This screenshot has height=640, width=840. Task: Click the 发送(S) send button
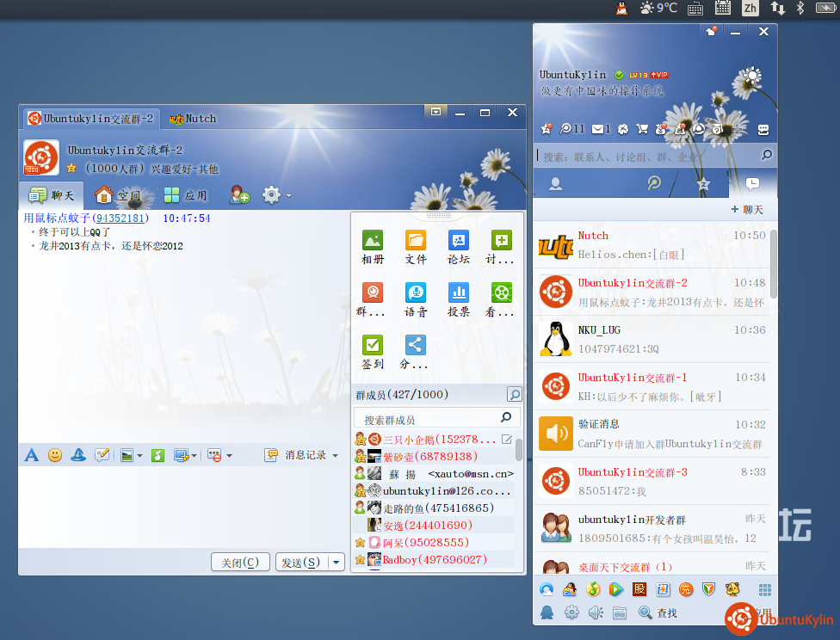(300, 562)
